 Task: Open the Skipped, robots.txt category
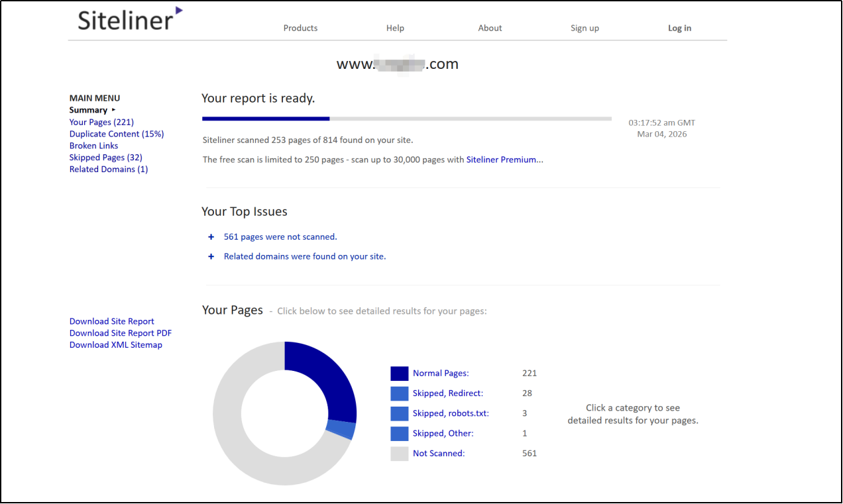pos(451,413)
